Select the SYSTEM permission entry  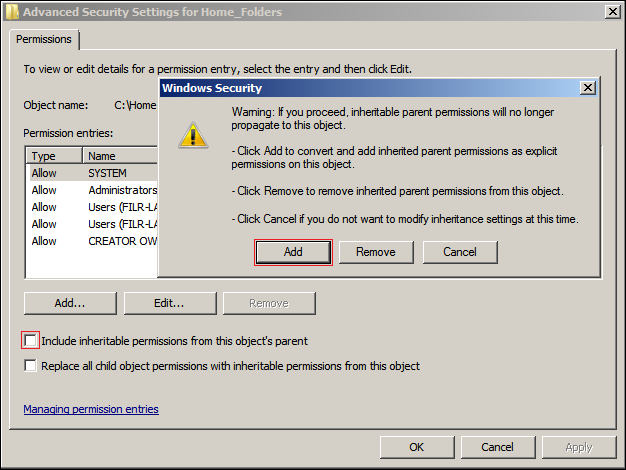[x=107, y=173]
